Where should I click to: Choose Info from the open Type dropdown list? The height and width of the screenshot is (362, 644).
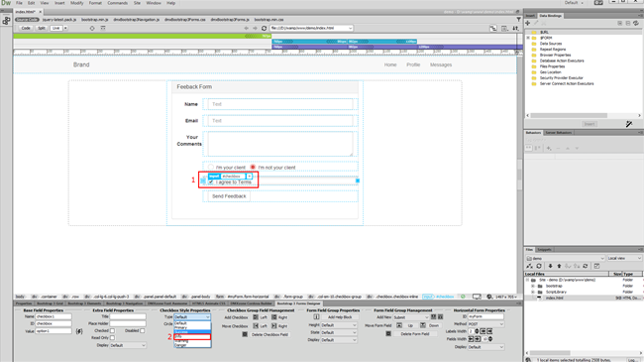pyautogui.click(x=192, y=336)
